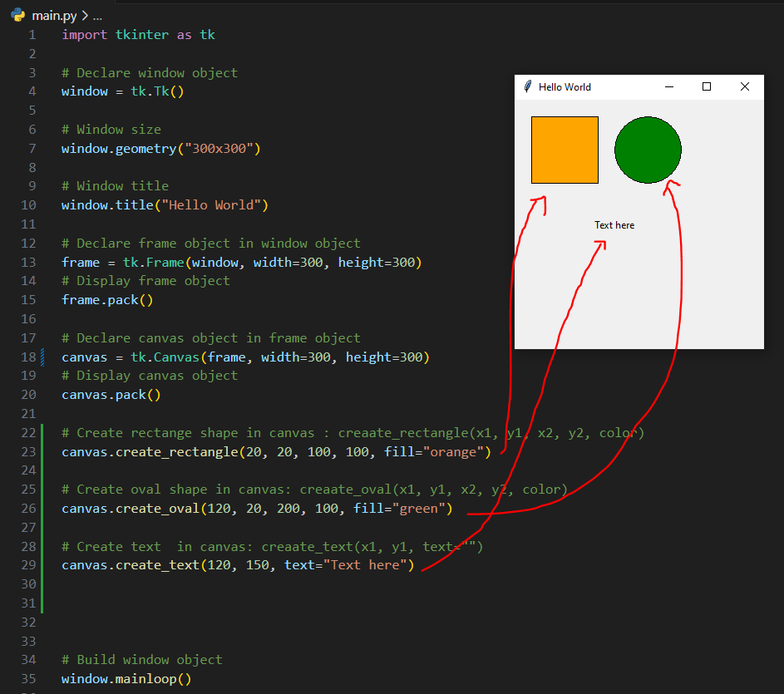Viewport: 784px width, 694px height.
Task: Click the '# Declare window object' comment
Action: point(150,73)
